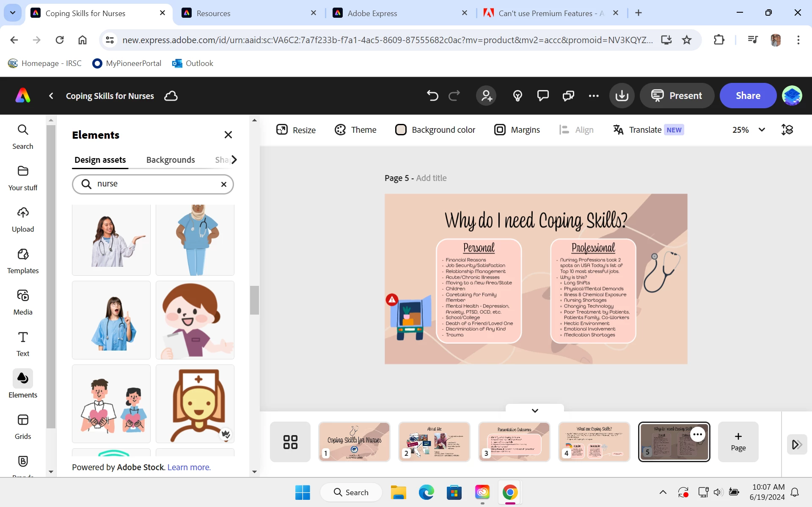Open the Margins settings
The image size is (812, 507).
tap(517, 130)
